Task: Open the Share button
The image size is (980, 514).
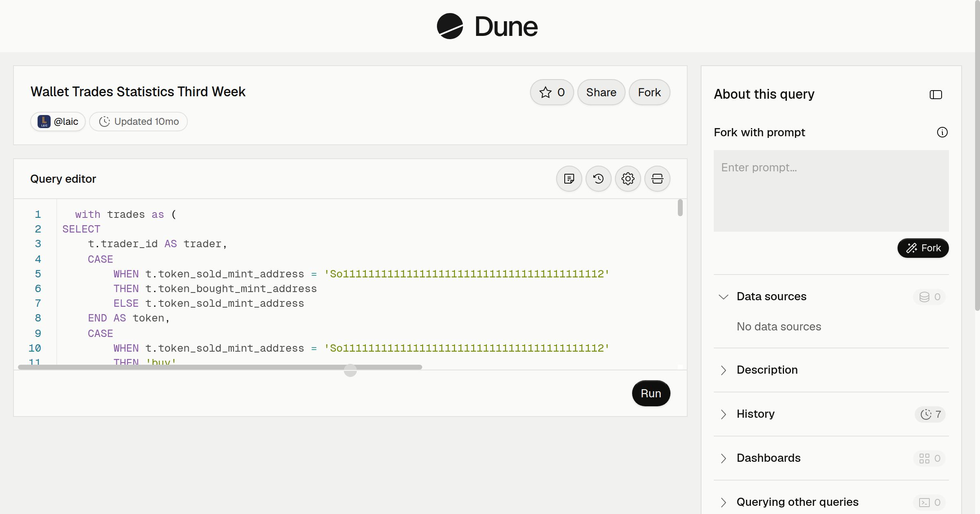Action: pos(601,92)
